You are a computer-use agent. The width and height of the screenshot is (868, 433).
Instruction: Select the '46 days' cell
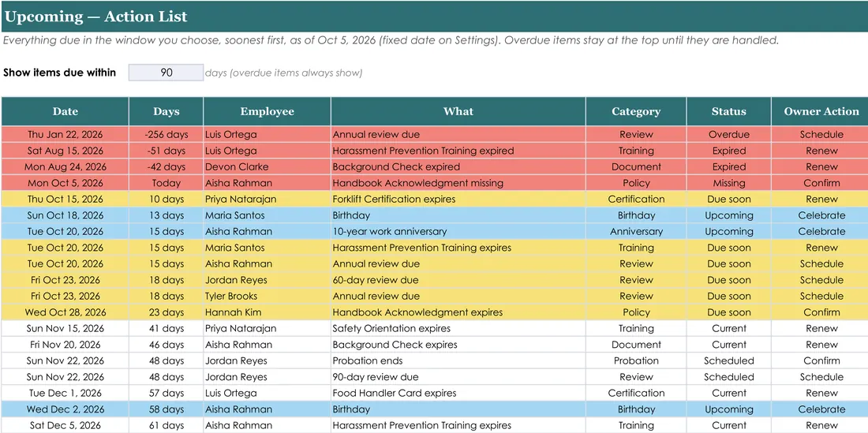click(166, 345)
